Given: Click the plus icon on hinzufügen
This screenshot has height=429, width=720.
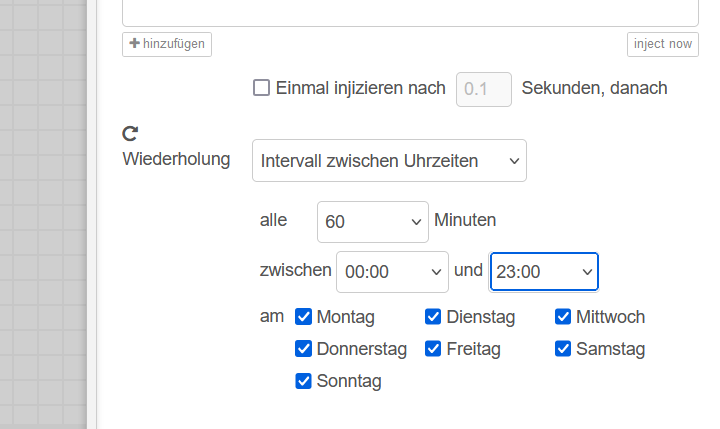Looking at the screenshot, I should pos(135,43).
